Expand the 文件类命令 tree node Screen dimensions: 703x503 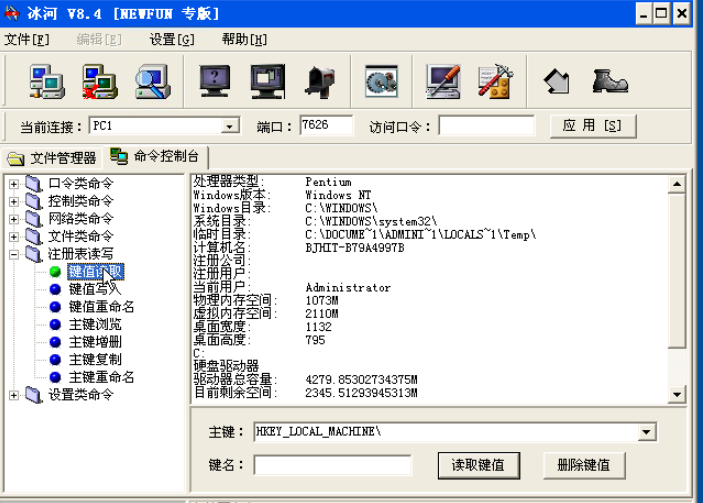(x=14, y=236)
